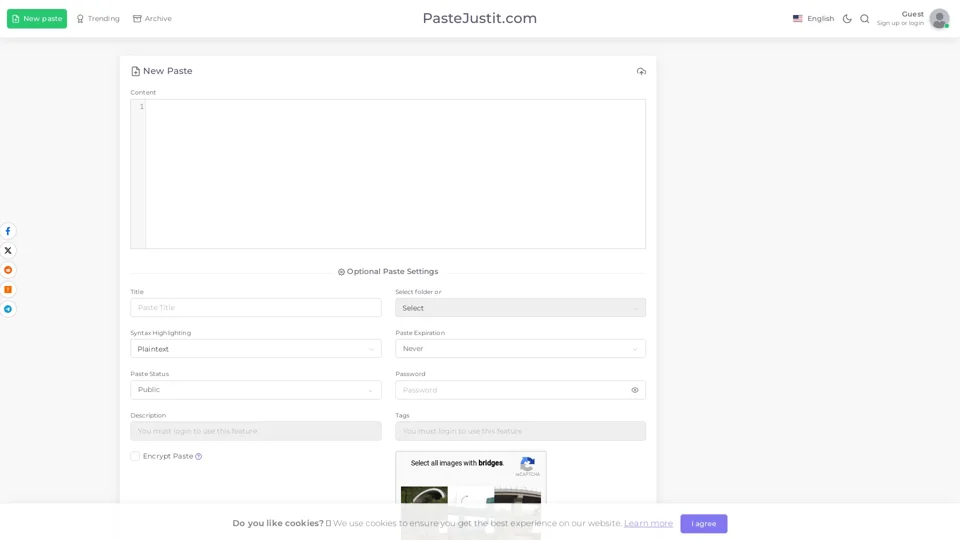Click the Guest avatar icon

coord(939,18)
